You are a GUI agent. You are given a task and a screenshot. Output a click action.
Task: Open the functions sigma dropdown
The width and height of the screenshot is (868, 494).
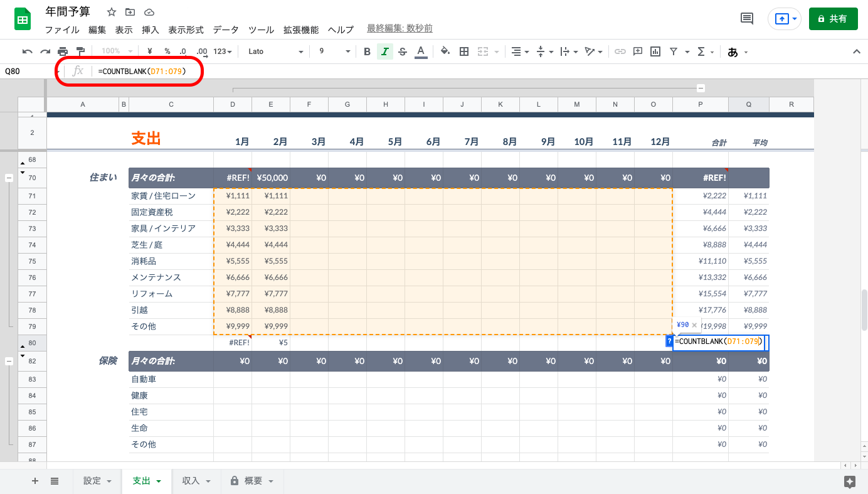(x=706, y=51)
